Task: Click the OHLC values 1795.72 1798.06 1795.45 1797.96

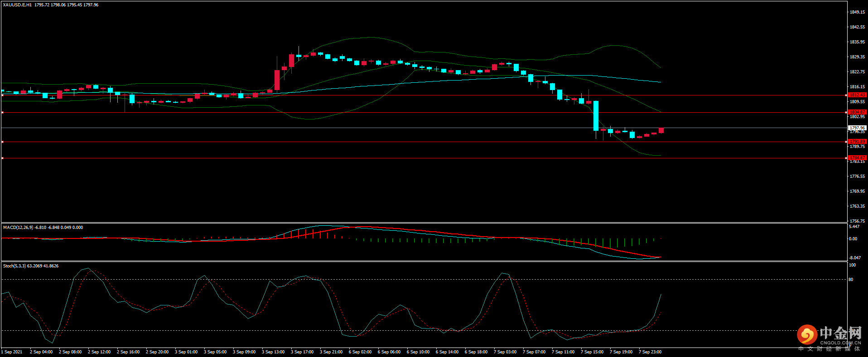Action: (66, 5)
